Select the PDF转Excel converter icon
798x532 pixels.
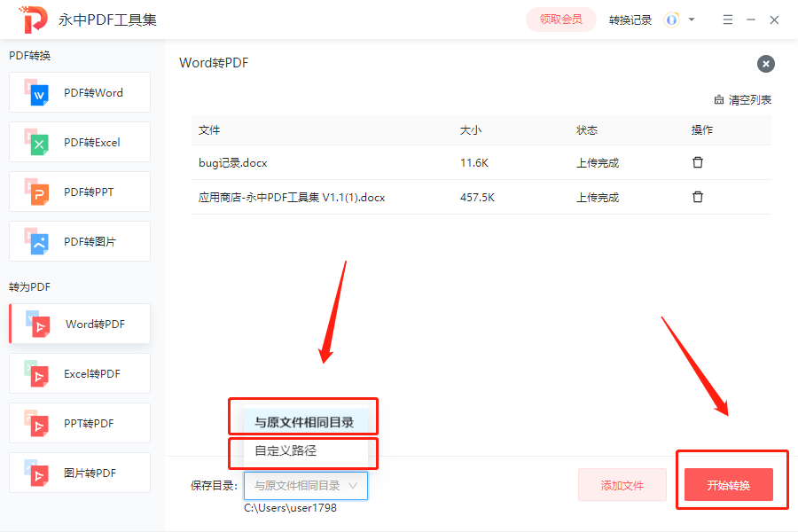click(38, 143)
